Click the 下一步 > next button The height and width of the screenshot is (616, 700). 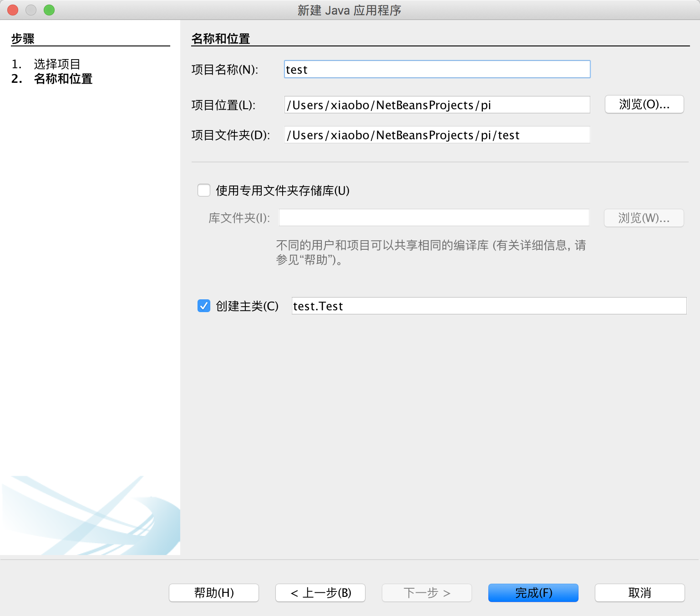[x=427, y=593]
